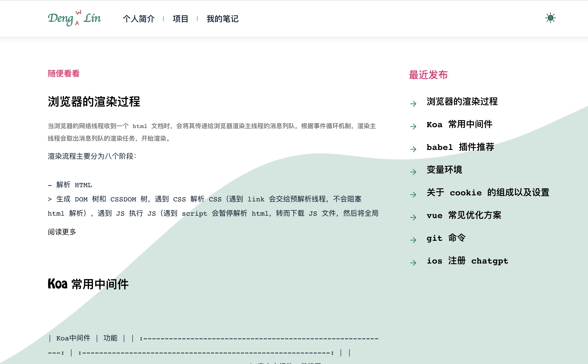Click 阅读更多 to read more

point(62,232)
